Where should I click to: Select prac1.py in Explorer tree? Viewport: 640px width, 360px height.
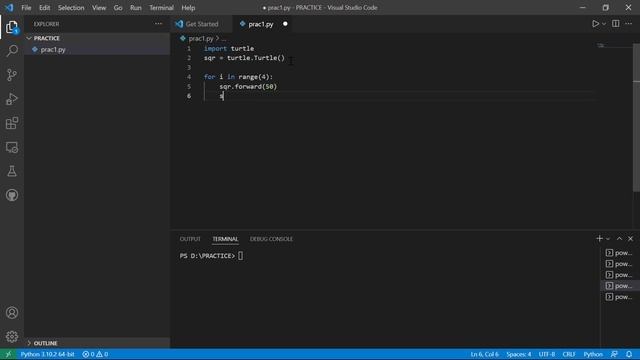pos(97,49)
